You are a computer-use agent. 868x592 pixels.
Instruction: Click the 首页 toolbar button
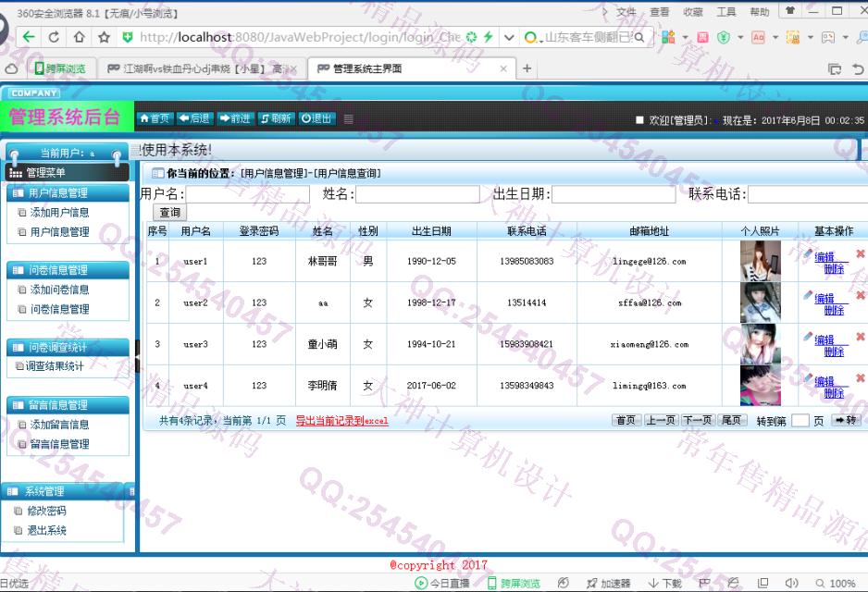point(155,118)
